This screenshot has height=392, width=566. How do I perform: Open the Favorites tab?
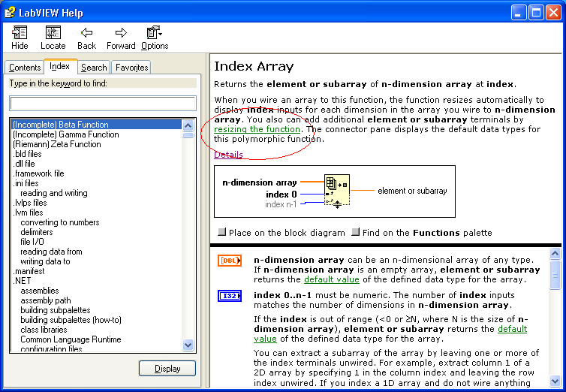[x=132, y=68]
